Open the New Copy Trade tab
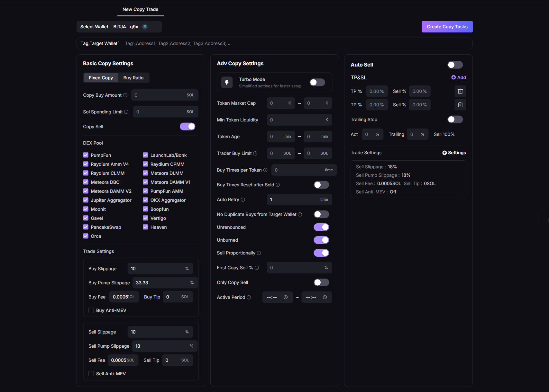 pos(140,9)
